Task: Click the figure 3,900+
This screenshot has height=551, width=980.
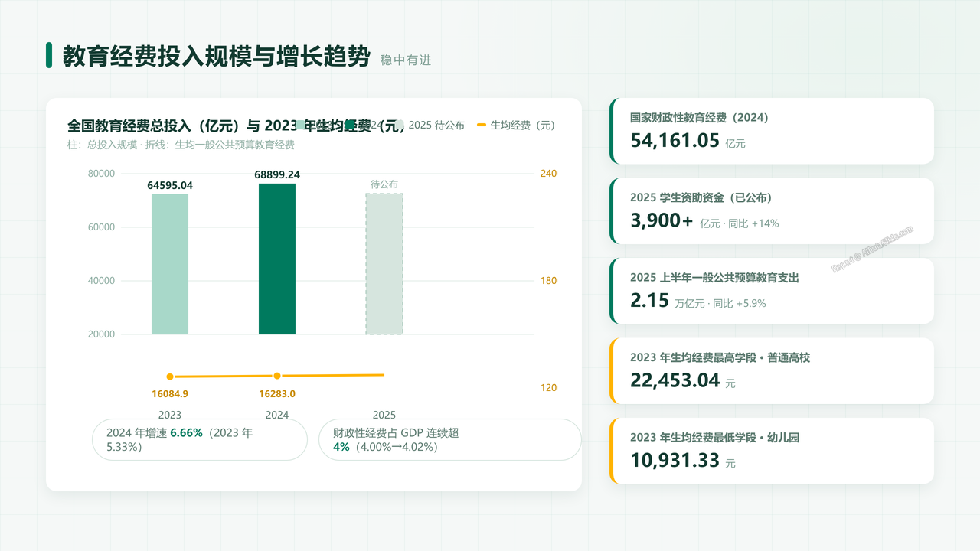Action: (x=661, y=221)
